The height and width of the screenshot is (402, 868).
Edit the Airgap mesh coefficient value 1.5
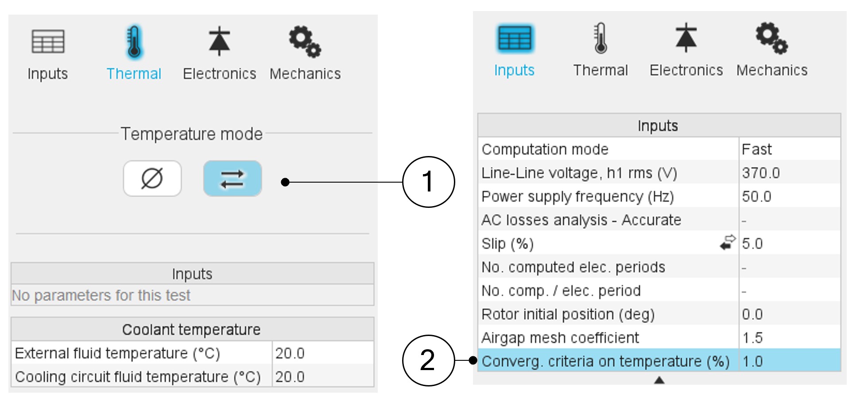(789, 338)
